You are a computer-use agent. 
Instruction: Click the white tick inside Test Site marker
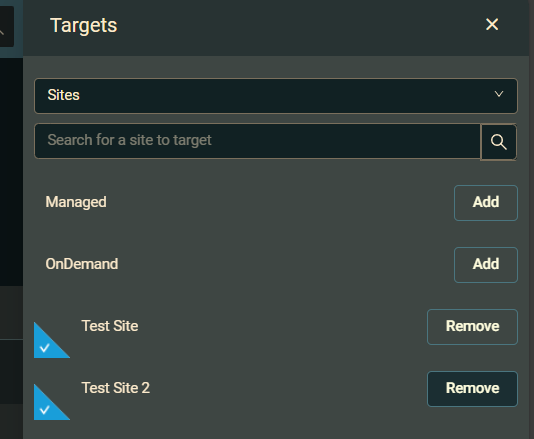45,348
